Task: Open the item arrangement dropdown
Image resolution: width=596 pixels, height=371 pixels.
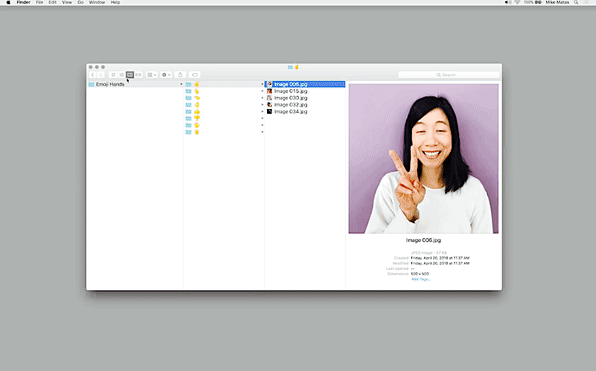Action: 152,75
